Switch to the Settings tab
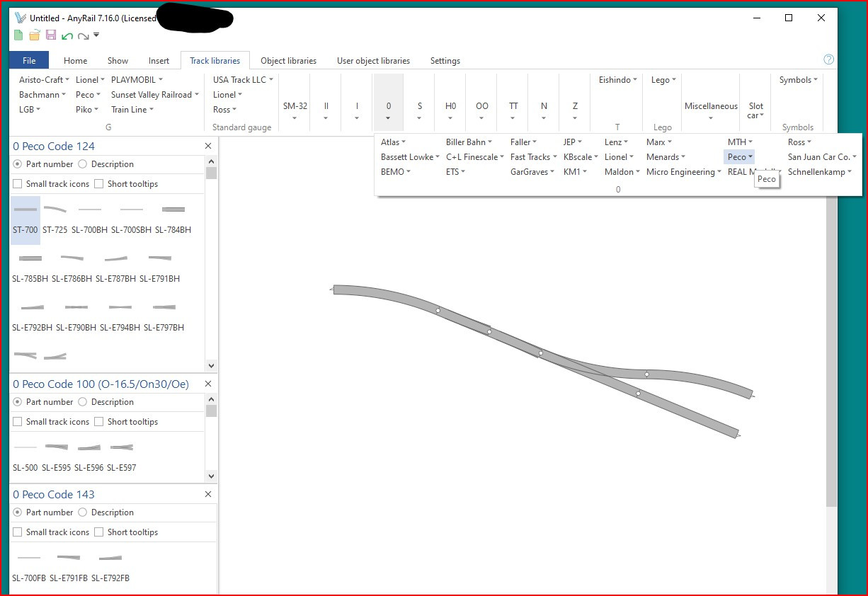This screenshot has height=596, width=868. point(445,61)
